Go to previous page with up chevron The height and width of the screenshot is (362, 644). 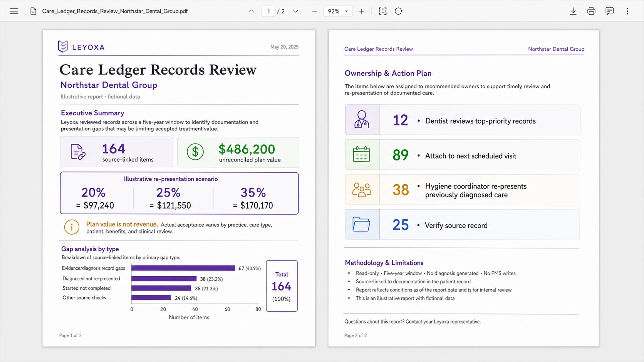click(x=252, y=11)
